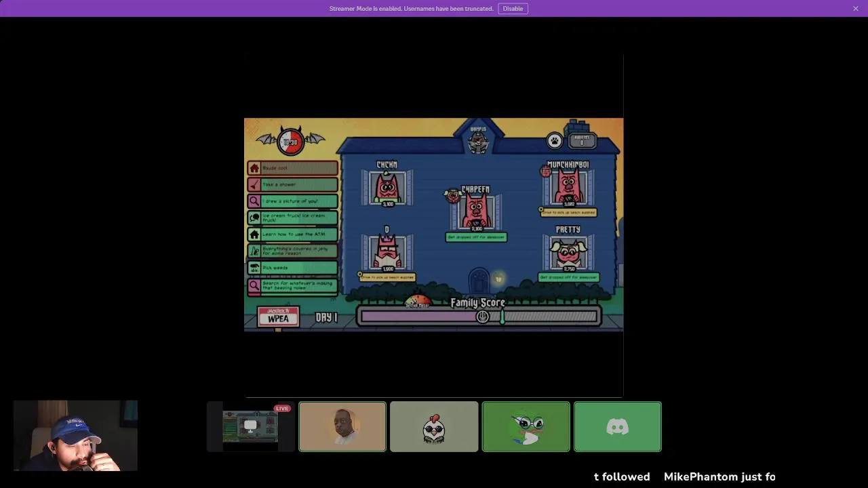
Task: Click the Wampus pet in the attic window
Action: click(478, 141)
